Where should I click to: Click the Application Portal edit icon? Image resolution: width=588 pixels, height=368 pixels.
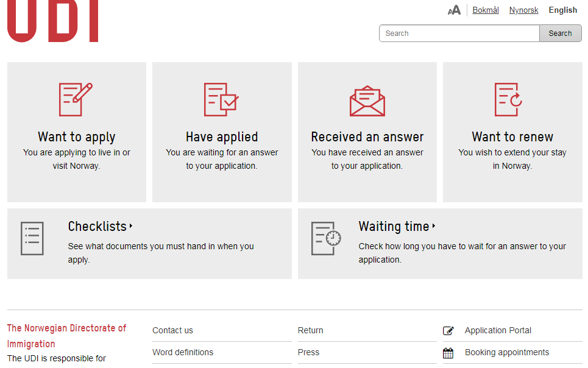coord(448,330)
